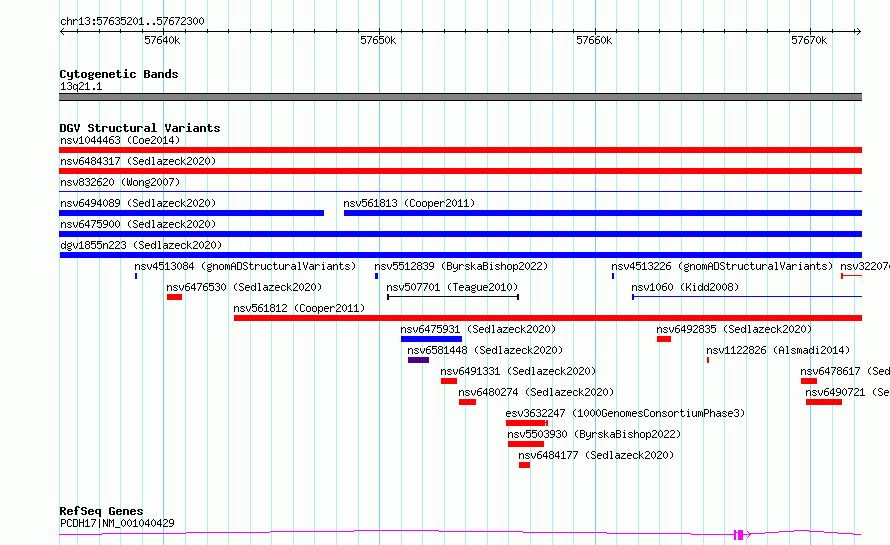Viewport: 890px width, 545px height.
Task: Click the 57640k ruler tick label
Action: pos(162,40)
